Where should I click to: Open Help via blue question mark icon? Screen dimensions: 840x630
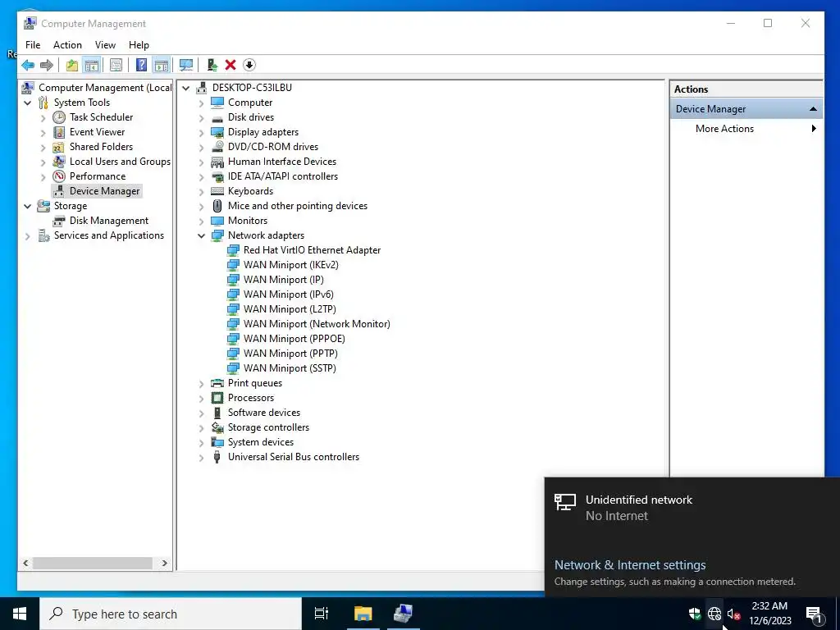[141, 66]
